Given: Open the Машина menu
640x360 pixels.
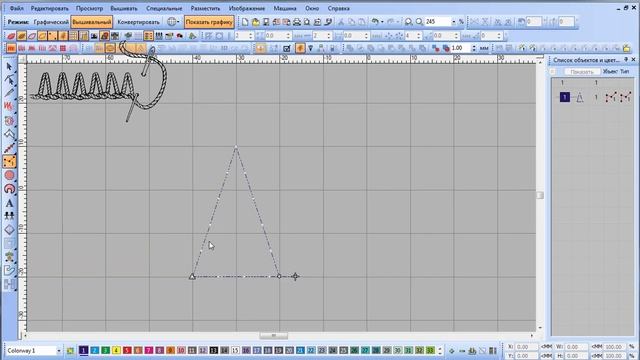Looking at the screenshot, I should [x=285, y=8].
